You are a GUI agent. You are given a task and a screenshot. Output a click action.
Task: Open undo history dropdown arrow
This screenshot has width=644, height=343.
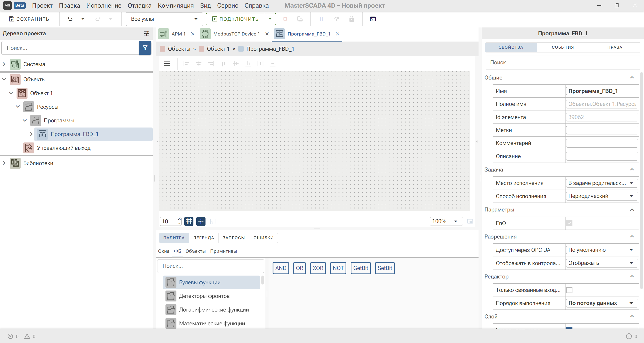tap(83, 19)
